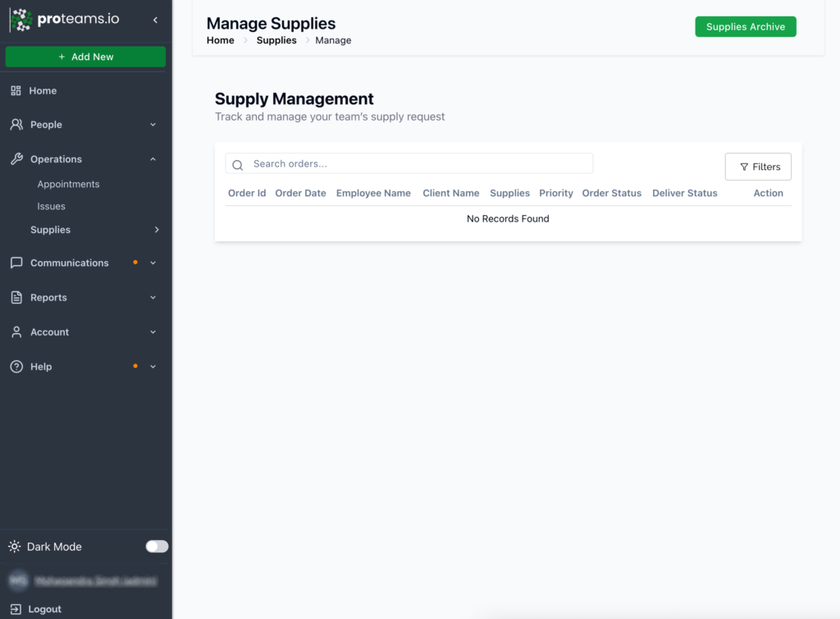The image size is (840, 619).
Task: Select the People icon in sidebar
Action: point(16,124)
